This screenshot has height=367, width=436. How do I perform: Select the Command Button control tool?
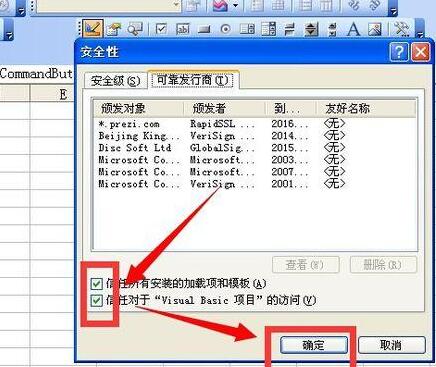tap(204, 29)
